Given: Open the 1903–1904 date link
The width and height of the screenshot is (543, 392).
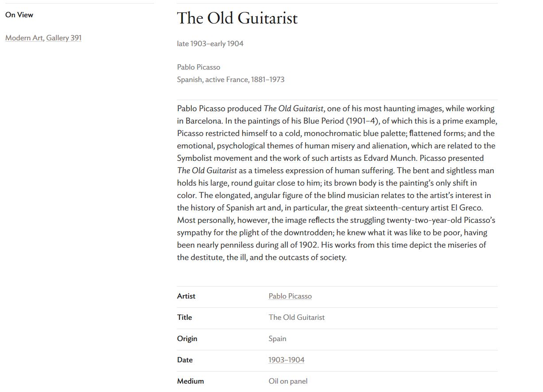Looking at the screenshot, I should click(x=286, y=360).
